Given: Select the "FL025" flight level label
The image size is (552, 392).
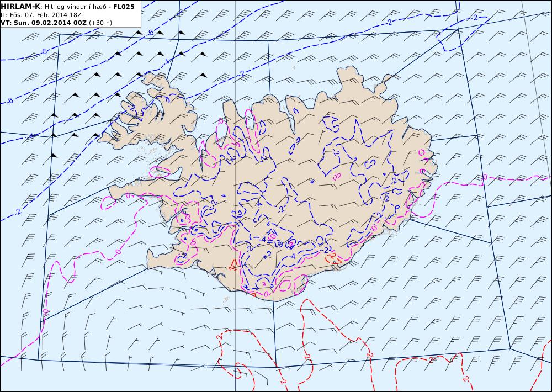Looking at the screenshot, I should coord(124,7).
